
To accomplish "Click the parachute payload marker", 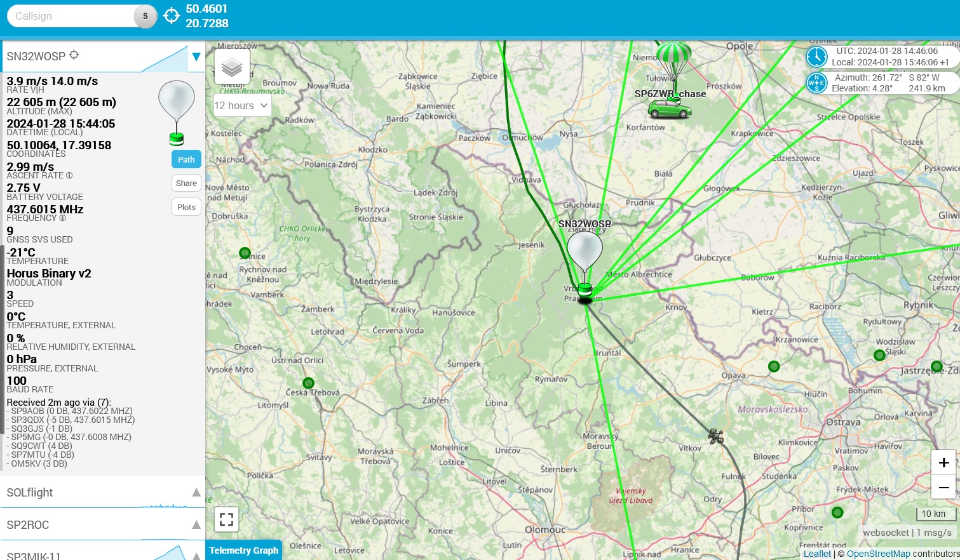I will tap(673, 60).
